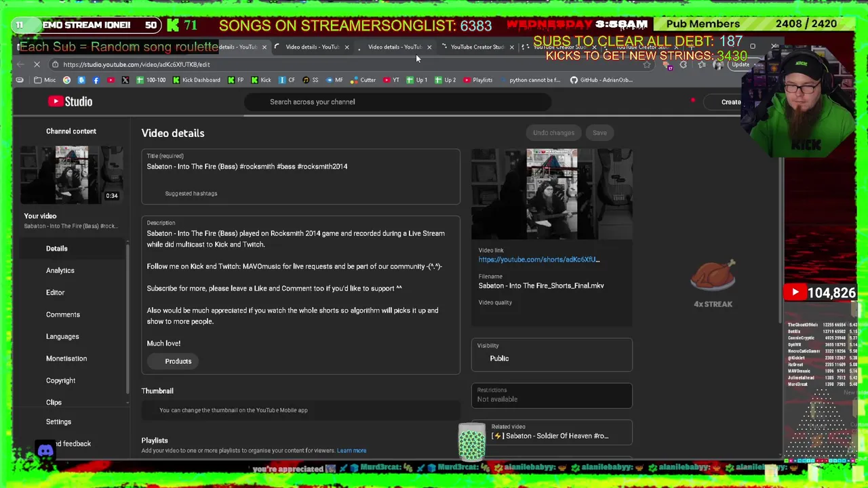Click the Learn more link under Playlists

(351, 451)
